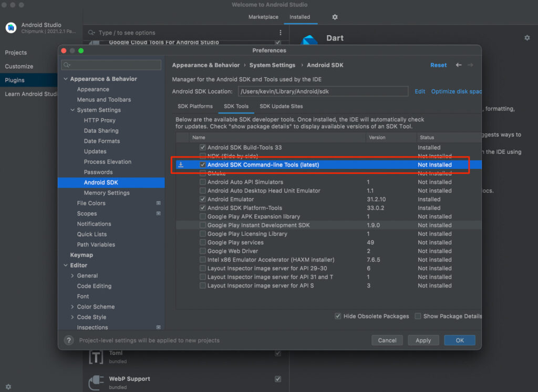Click the Status column header
Image resolution: width=538 pixels, height=392 pixels.
pyautogui.click(x=449, y=137)
